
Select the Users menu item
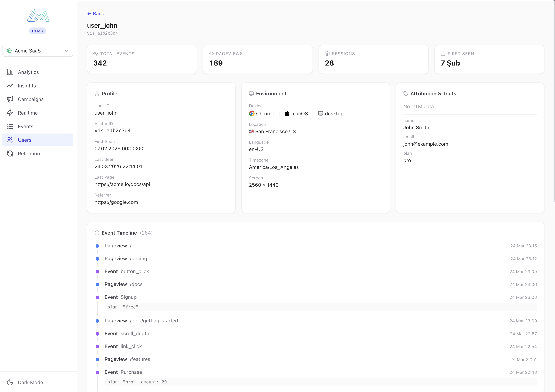coord(38,140)
